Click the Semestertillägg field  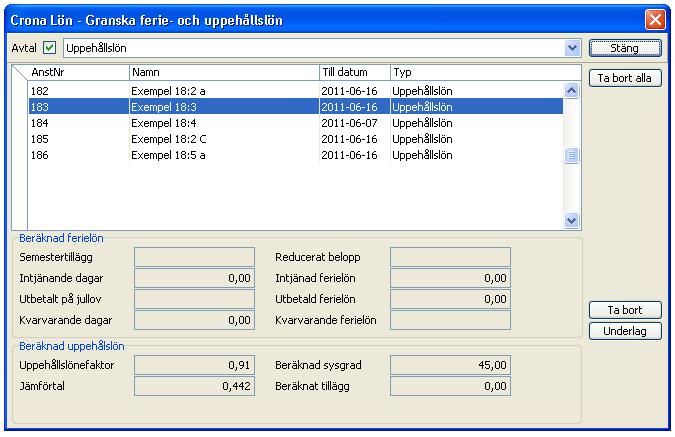194,257
